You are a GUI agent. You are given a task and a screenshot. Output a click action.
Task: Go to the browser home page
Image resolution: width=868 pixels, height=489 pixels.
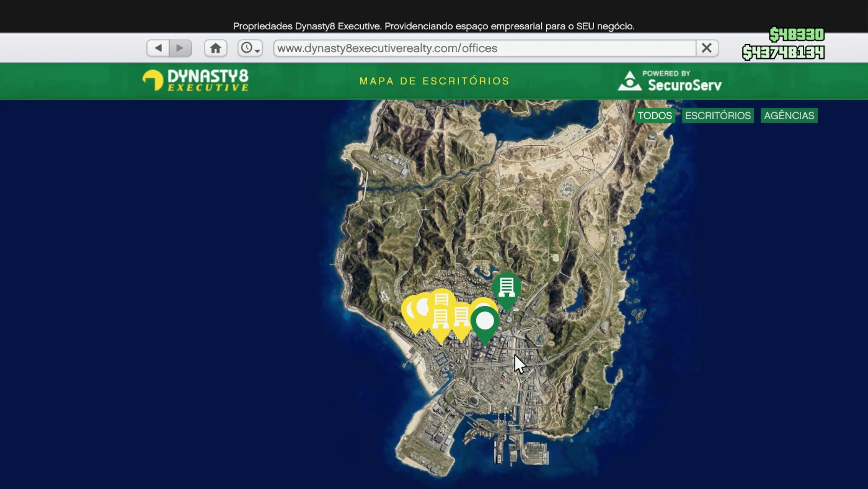[x=215, y=48]
